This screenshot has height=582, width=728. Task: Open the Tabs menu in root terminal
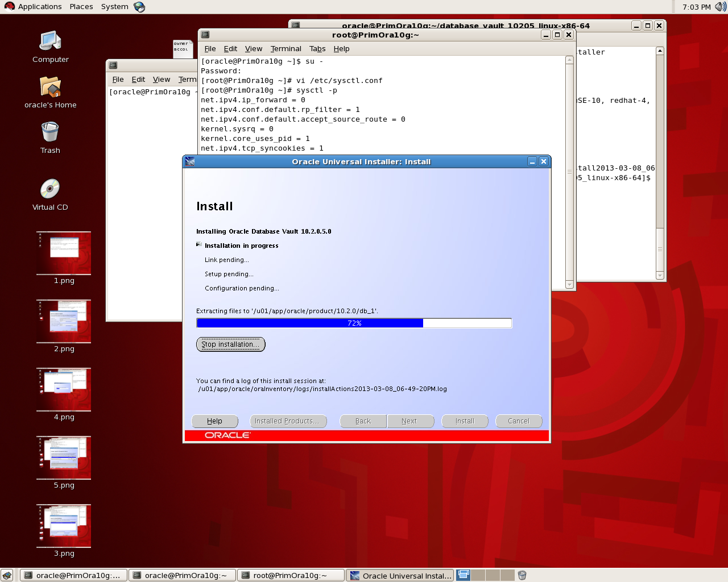click(x=317, y=49)
